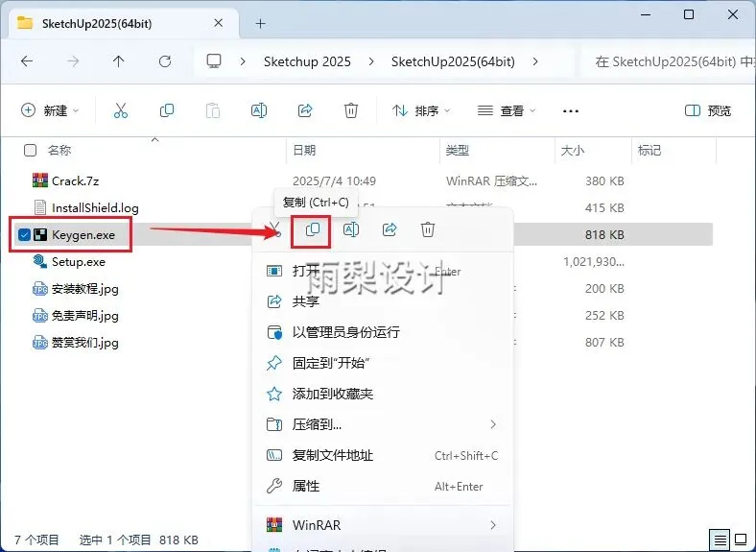The image size is (756, 552).
Task: Click the Sketchup 2025 breadcrumb
Action: [x=307, y=61]
